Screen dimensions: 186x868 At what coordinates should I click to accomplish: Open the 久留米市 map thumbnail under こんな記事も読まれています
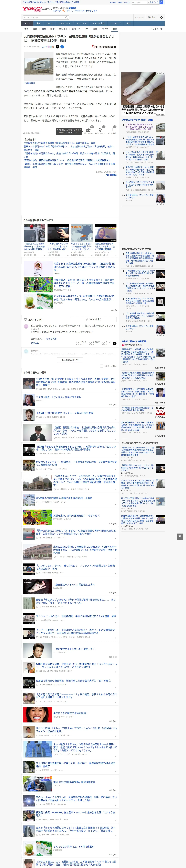[82, 232]
